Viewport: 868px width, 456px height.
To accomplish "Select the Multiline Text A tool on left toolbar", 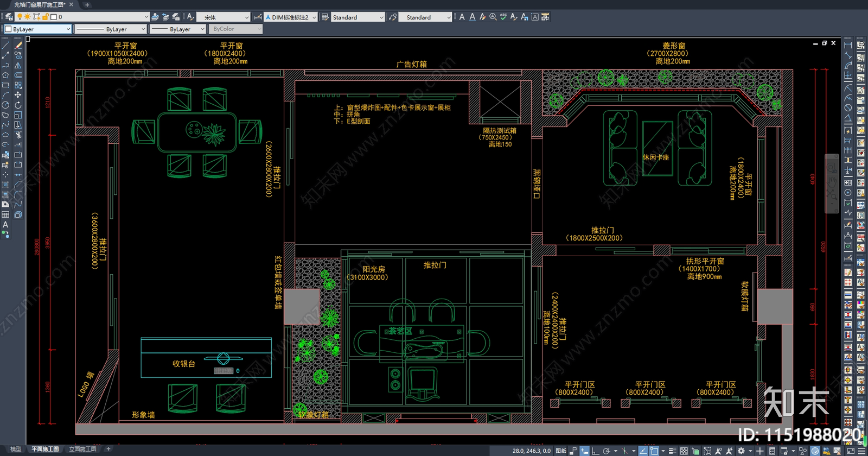I will pos(5,225).
